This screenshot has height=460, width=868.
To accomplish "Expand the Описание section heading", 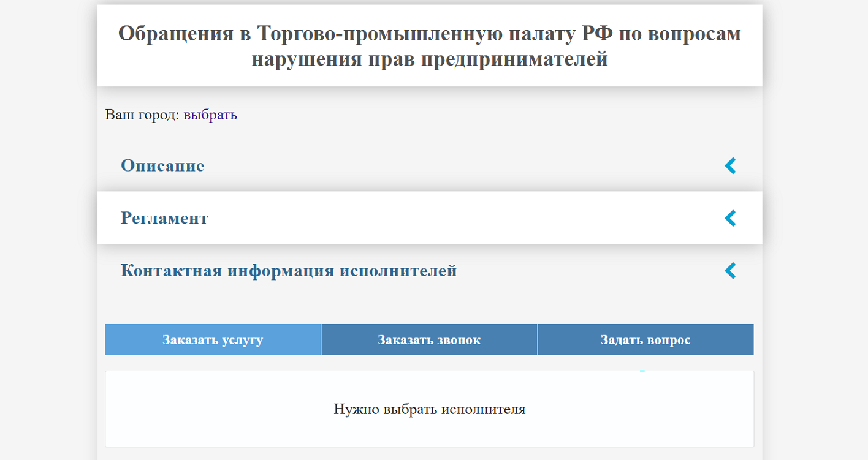I will [x=162, y=165].
